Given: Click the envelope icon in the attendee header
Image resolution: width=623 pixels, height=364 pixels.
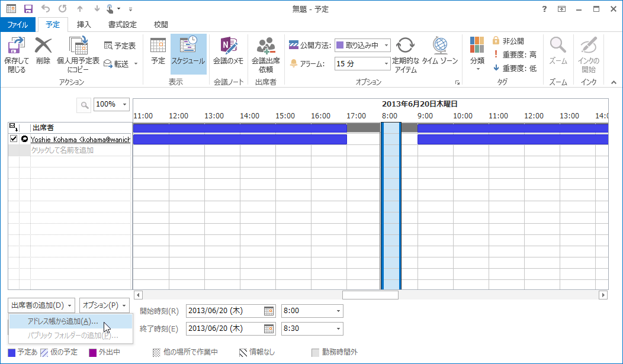Looking at the screenshot, I should (x=14, y=127).
